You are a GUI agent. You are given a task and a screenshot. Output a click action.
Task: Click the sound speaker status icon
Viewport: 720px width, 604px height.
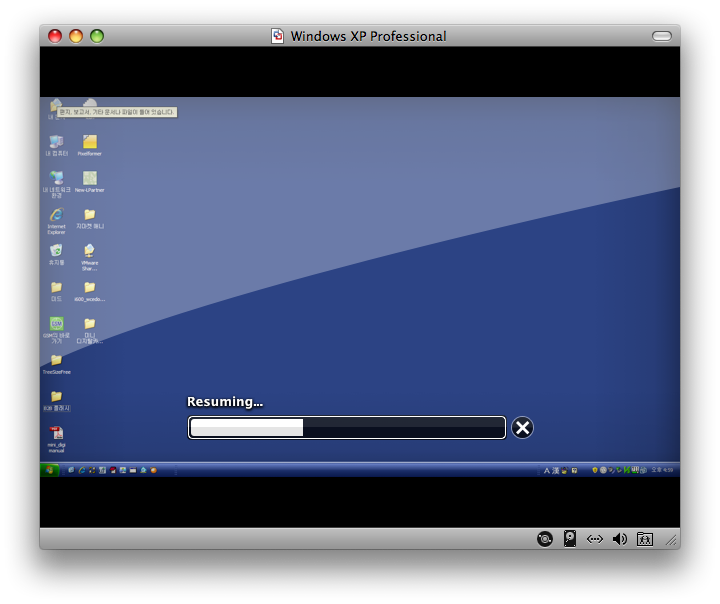tap(619, 539)
